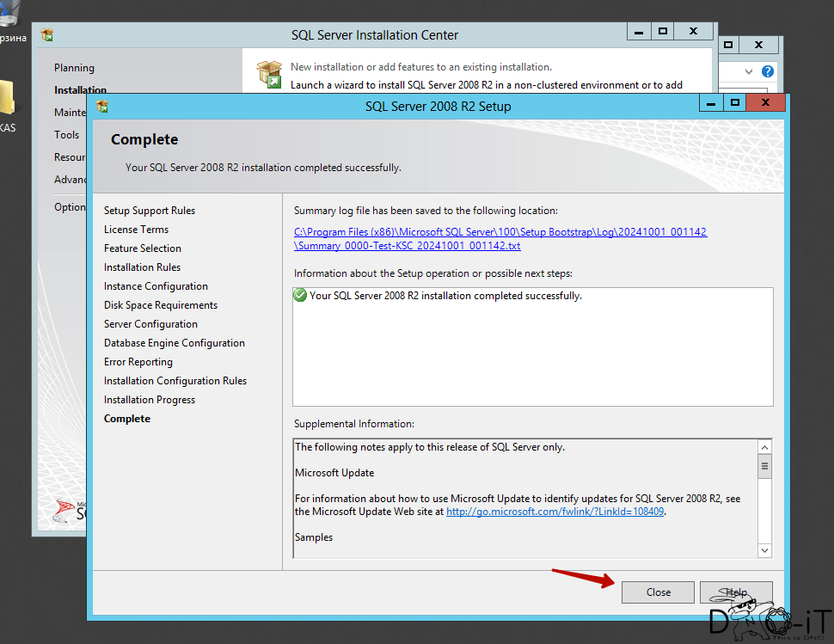
Task: Click the supplemental information scrollbar thumb
Action: click(x=764, y=466)
